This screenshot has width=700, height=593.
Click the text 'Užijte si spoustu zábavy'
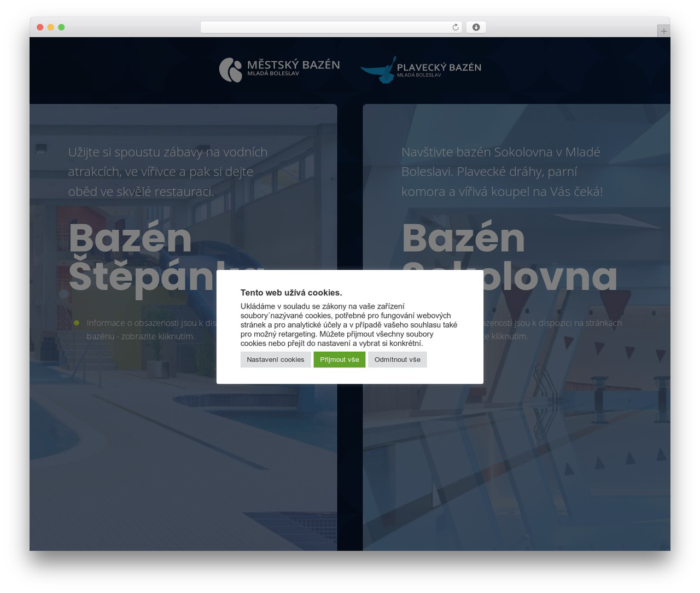[x=135, y=152]
